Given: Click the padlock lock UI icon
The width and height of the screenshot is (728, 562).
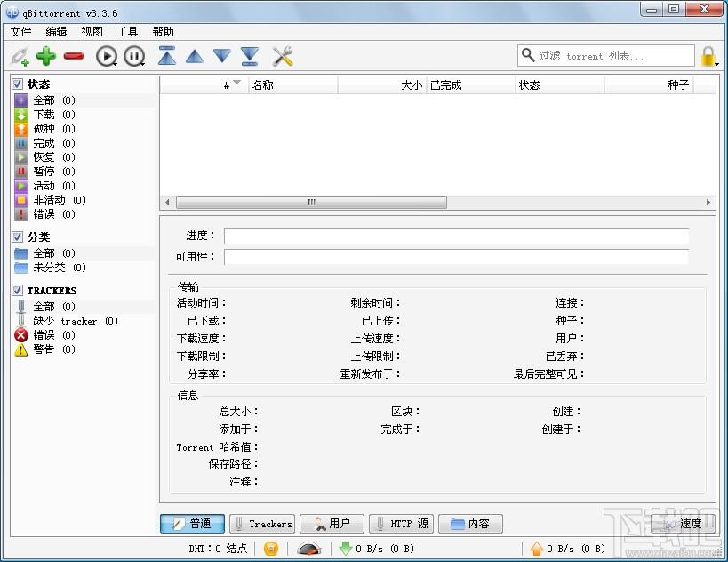Looking at the screenshot, I should click(708, 56).
